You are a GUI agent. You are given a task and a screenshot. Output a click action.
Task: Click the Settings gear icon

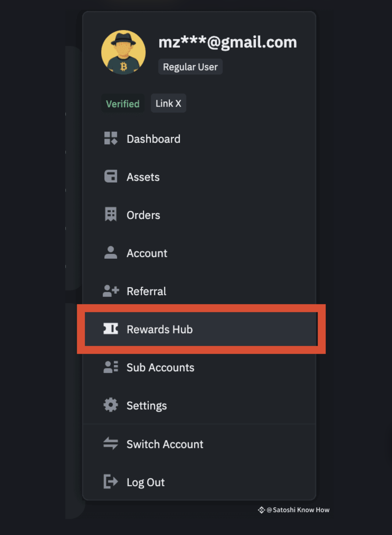111,405
